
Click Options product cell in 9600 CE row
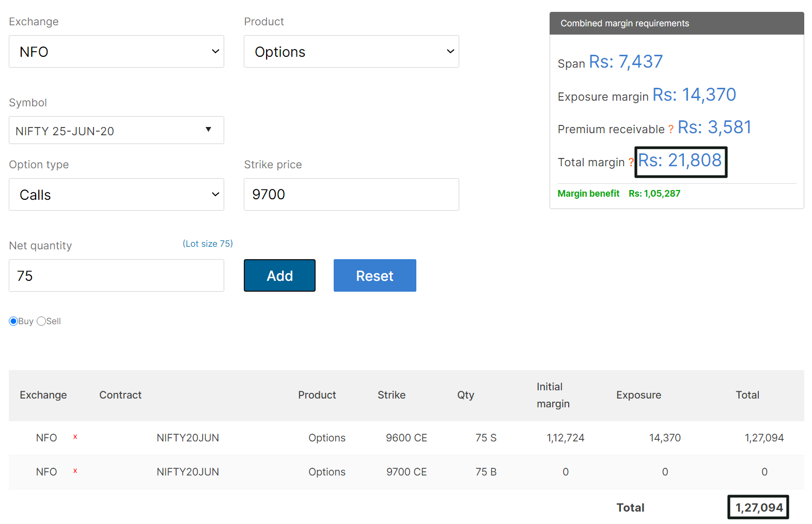pyautogui.click(x=327, y=438)
